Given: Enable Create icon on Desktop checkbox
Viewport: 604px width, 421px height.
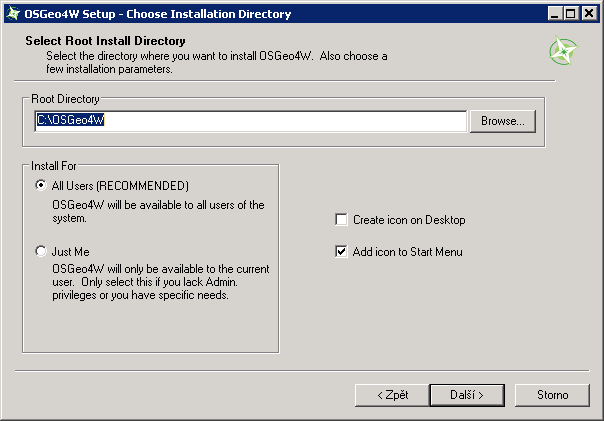Looking at the screenshot, I should tap(341, 220).
